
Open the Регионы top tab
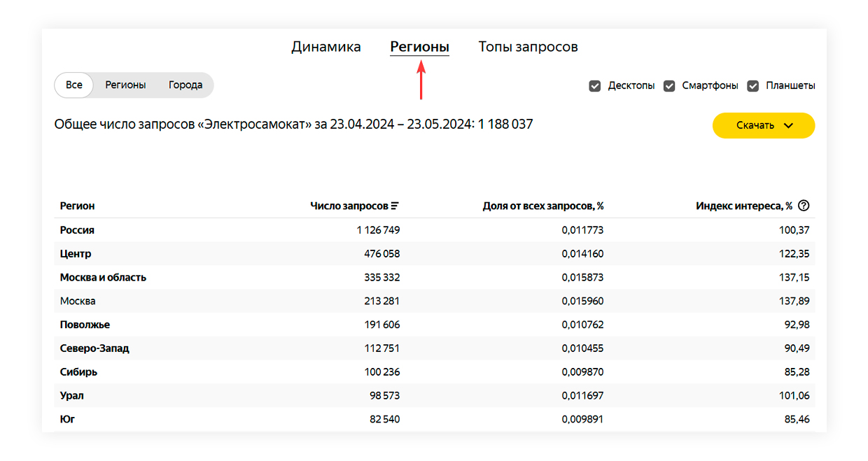point(419,47)
